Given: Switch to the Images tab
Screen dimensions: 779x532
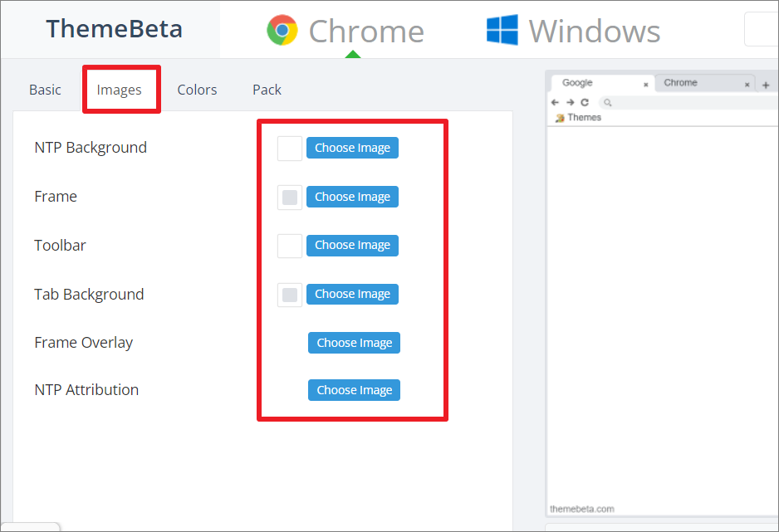Looking at the screenshot, I should (120, 90).
